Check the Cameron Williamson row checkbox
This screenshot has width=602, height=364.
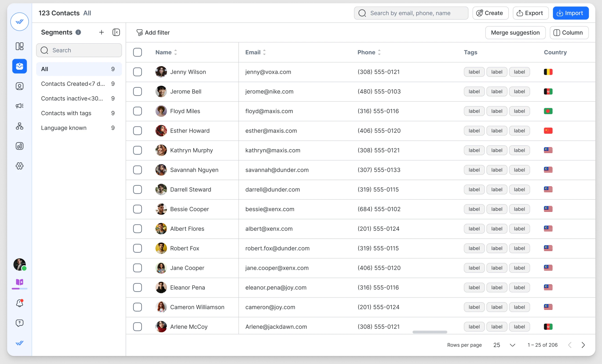[x=138, y=307]
